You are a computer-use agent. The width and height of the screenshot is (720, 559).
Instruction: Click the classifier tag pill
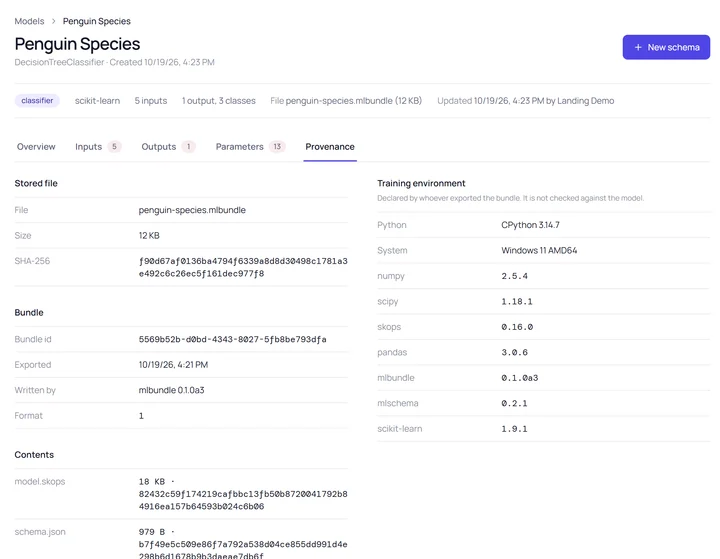coord(37,101)
